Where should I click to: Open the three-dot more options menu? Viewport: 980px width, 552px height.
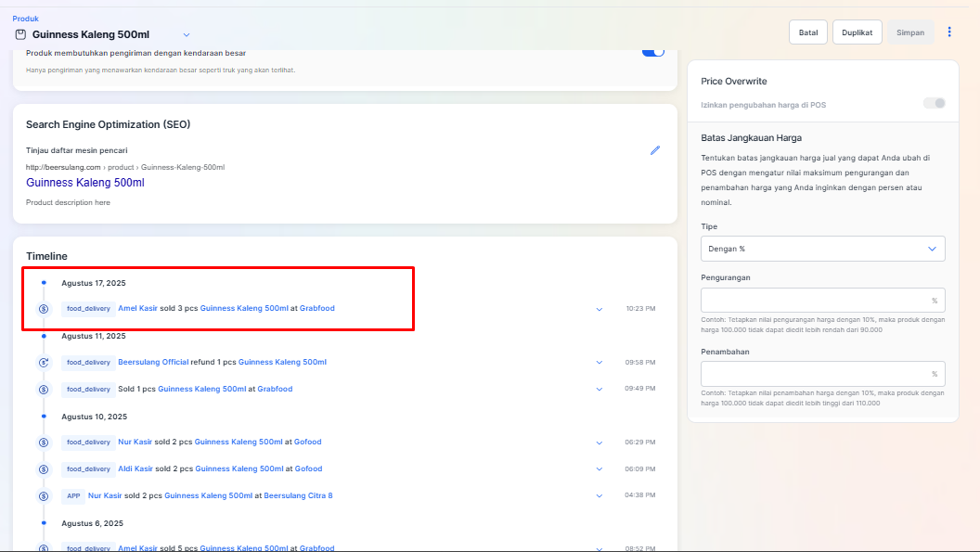[948, 32]
